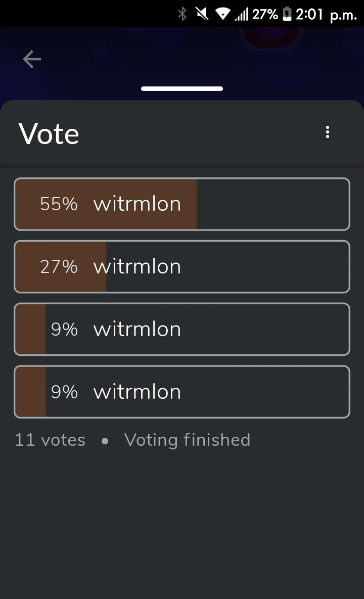
Task: Tap the white bottom sheet drag handle
Action: [182, 89]
